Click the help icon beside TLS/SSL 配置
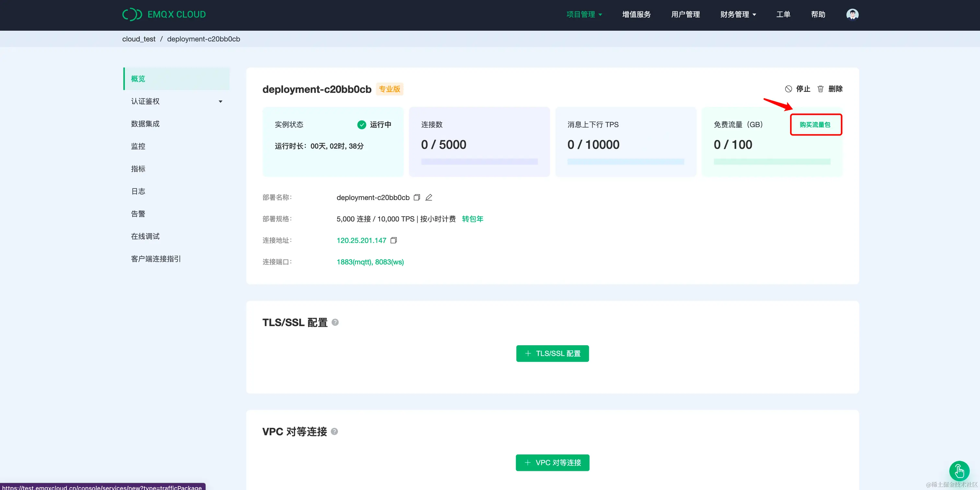Viewport: 980px width, 490px height. 335,322
